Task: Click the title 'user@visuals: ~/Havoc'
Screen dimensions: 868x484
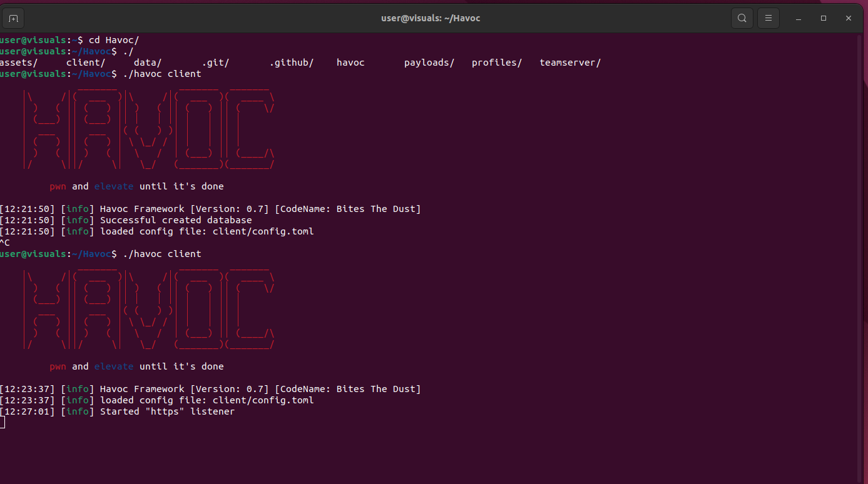Action: (431, 18)
